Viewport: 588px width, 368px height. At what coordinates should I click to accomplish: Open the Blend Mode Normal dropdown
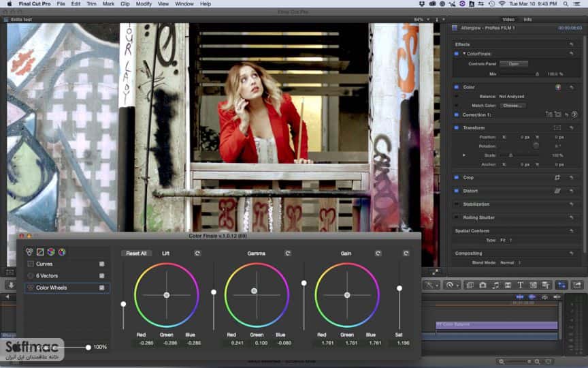tap(510, 262)
